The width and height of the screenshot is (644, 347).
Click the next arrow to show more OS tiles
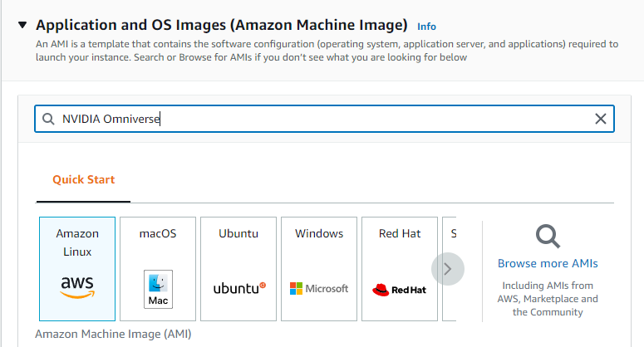(x=448, y=269)
